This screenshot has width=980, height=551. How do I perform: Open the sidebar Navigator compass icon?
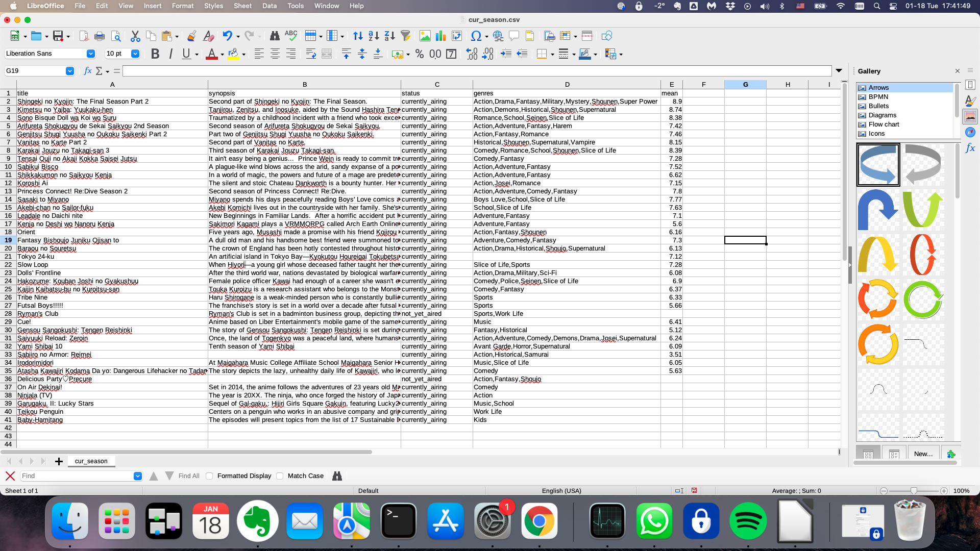coord(970,132)
